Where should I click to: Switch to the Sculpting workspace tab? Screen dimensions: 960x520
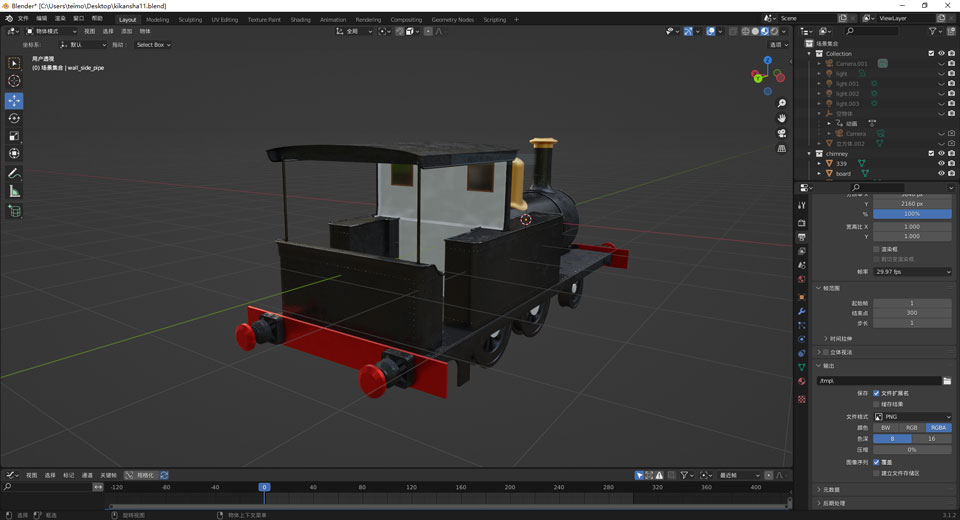[x=190, y=19]
